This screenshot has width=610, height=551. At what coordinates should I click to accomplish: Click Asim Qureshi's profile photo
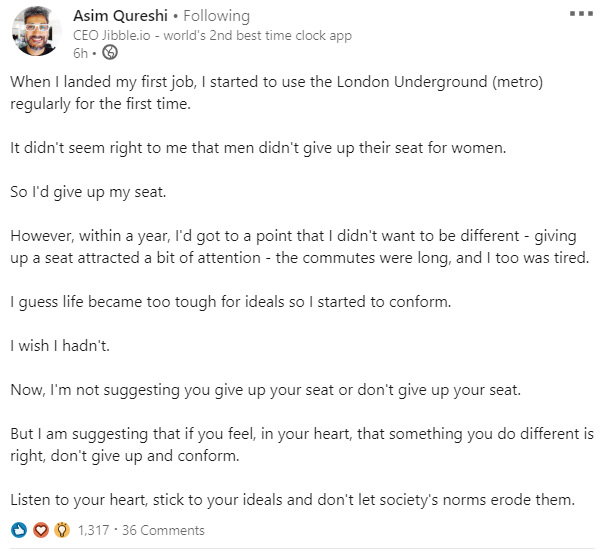pos(36,31)
